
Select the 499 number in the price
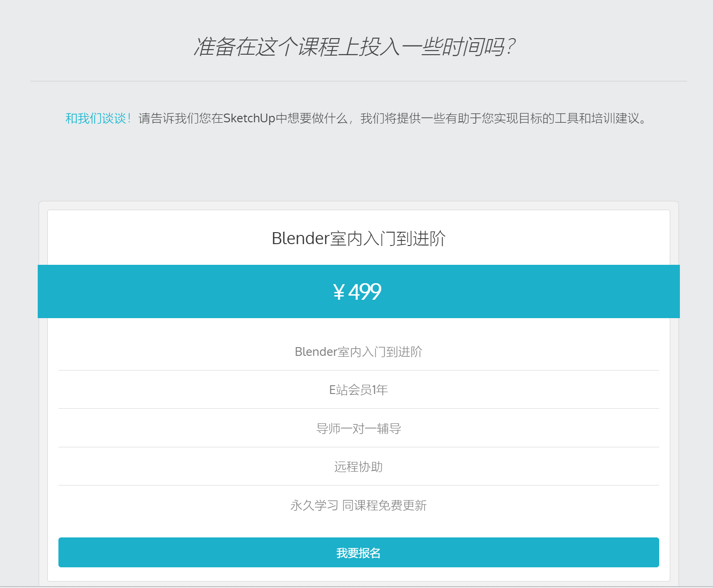(x=365, y=292)
